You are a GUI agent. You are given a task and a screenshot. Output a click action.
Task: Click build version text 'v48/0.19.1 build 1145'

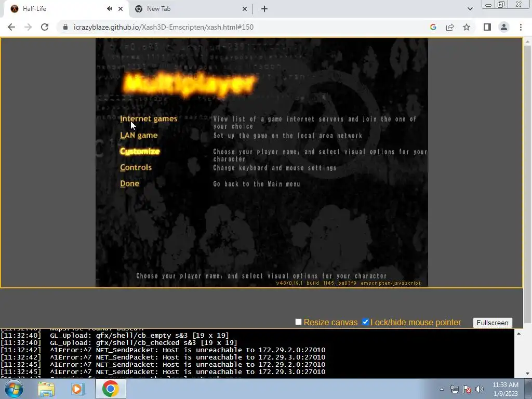[305, 283]
